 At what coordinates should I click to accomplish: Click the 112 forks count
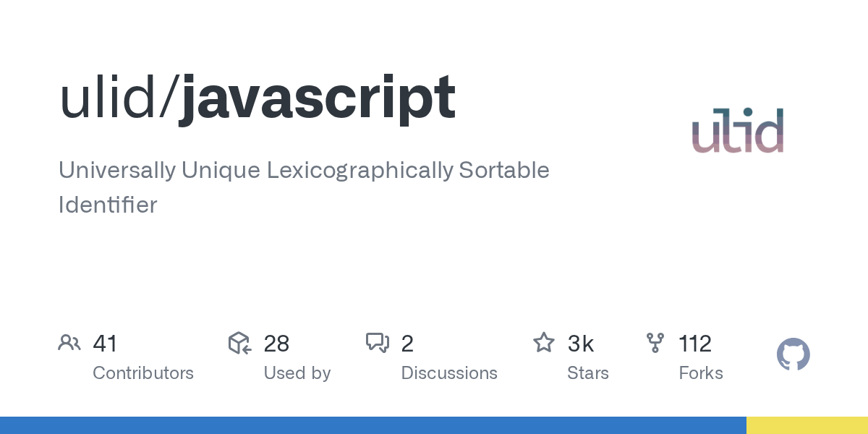(x=695, y=344)
